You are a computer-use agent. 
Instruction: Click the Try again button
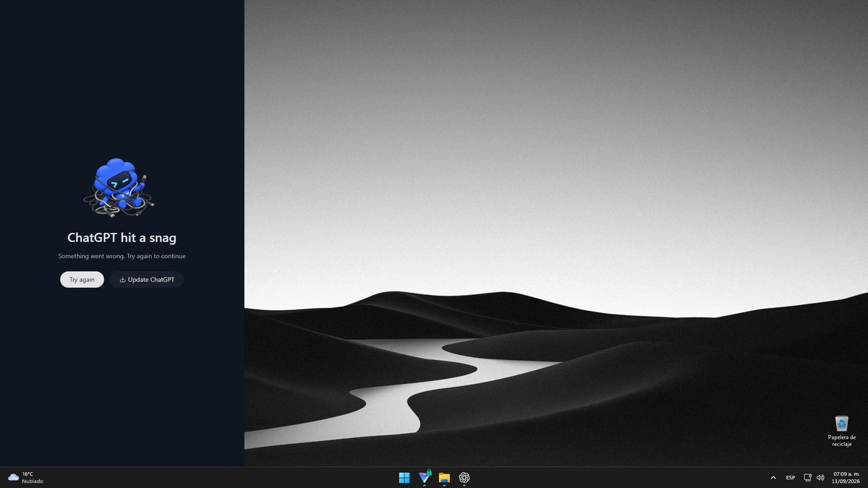click(82, 279)
